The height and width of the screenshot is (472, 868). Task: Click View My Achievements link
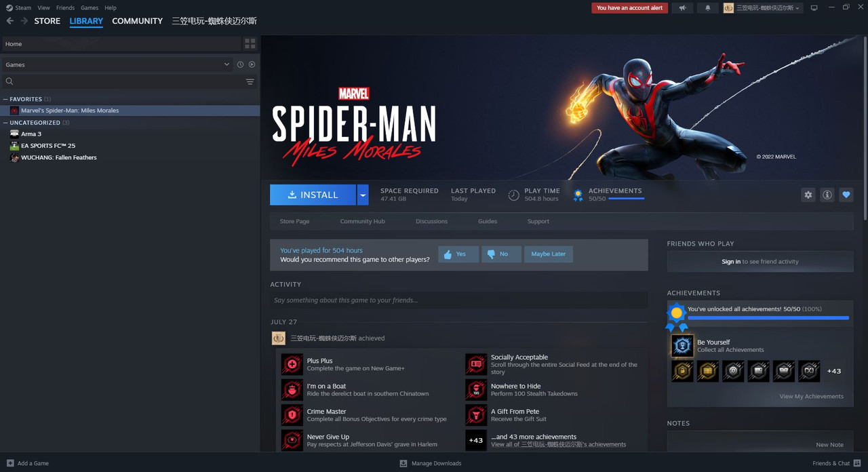click(x=812, y=396)
